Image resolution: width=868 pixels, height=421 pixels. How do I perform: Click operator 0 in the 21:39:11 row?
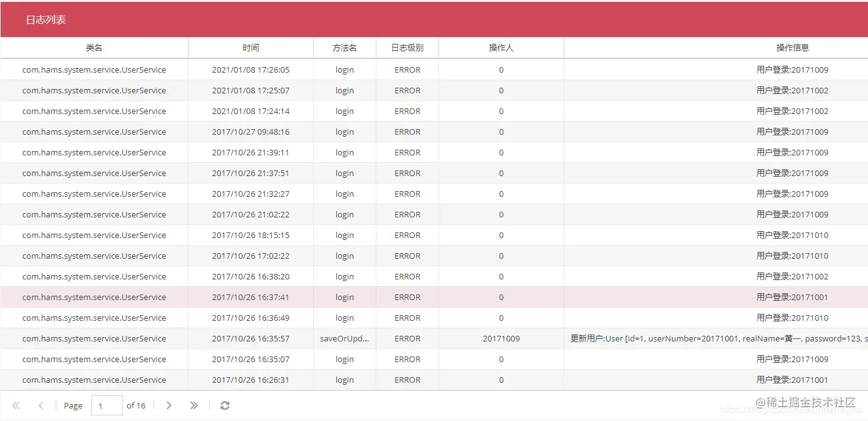pos(501,152)
